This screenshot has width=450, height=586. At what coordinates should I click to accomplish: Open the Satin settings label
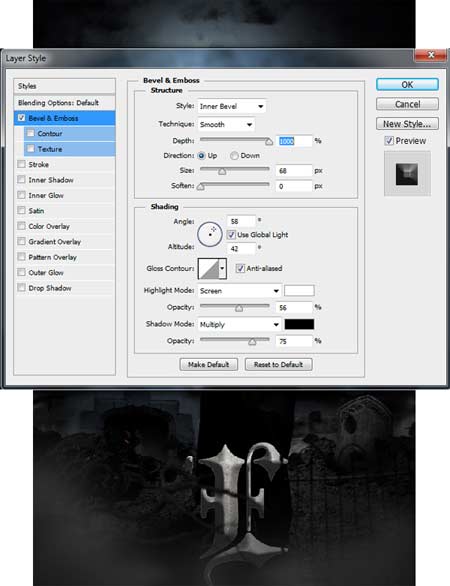pyautogui.click(x=36, y=211)
